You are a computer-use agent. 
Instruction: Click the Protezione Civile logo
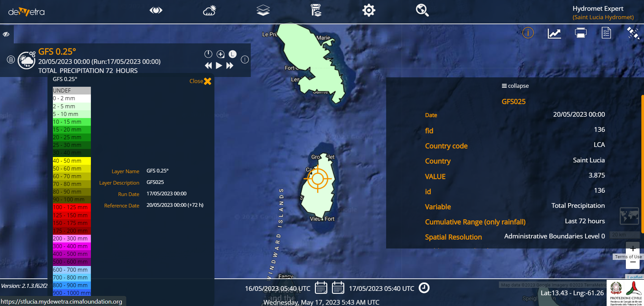coord(625,293)
